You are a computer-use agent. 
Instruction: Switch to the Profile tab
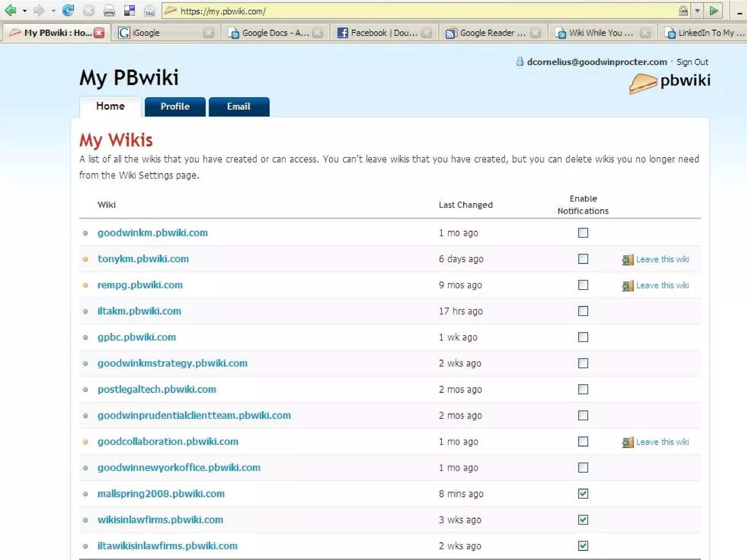(x=175, y=106)
